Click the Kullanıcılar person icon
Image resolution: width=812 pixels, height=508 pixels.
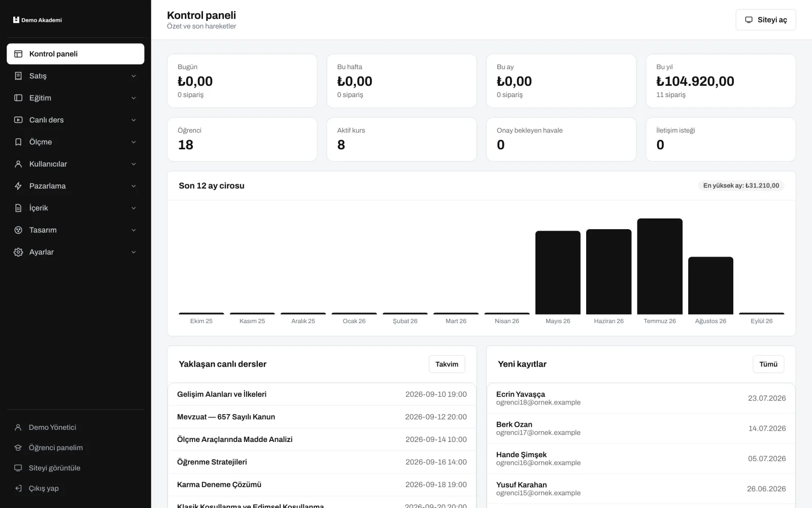18,164
